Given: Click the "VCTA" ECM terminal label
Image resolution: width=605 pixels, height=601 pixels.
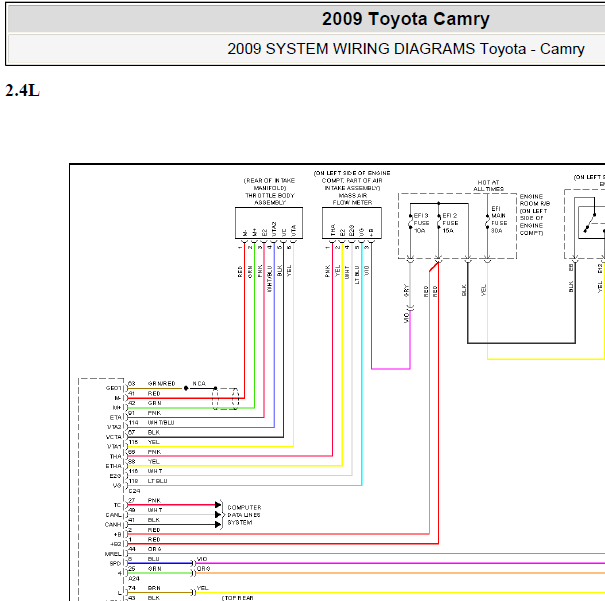Looking at the screenshot, I should (114, 437).
